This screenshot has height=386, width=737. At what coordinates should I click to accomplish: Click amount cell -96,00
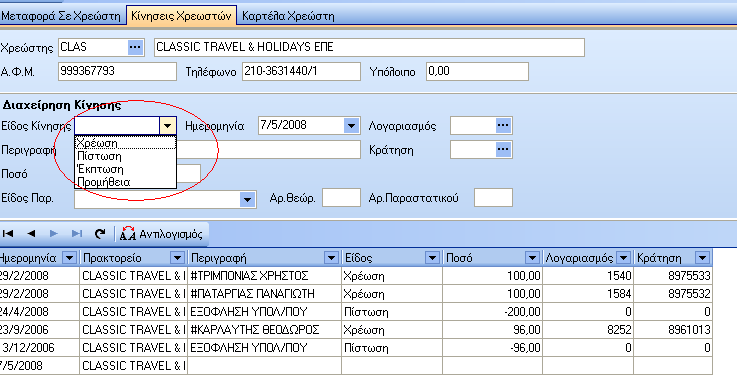[x=492, y=348]
